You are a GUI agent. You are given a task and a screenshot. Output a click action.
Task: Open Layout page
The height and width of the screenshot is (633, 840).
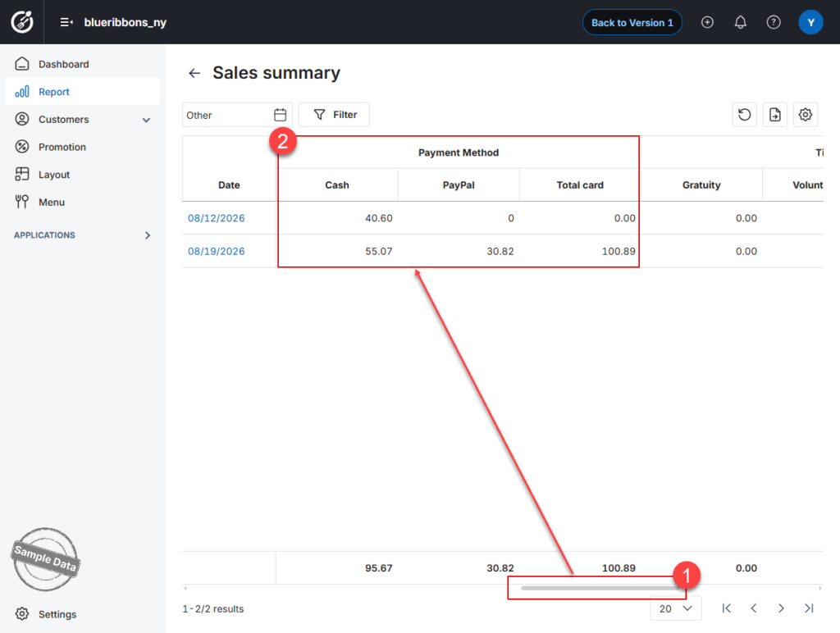(x=83, y=175)
